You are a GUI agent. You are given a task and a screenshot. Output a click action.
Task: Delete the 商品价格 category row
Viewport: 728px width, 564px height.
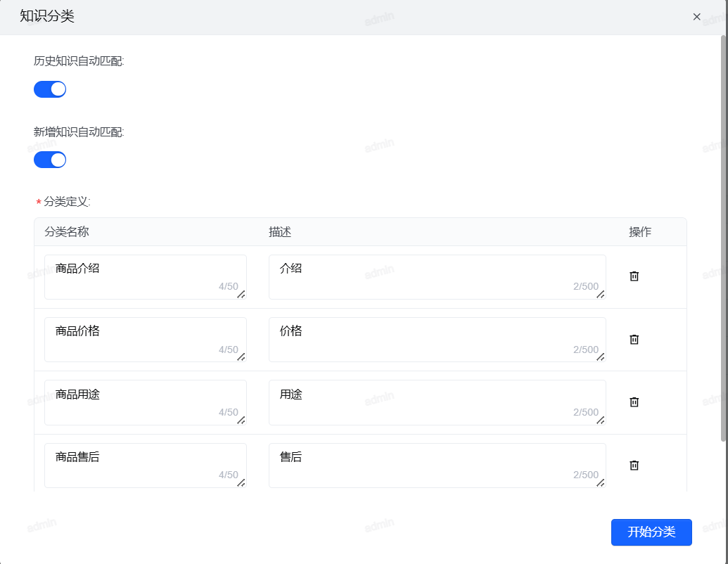(x=634, y=340)
